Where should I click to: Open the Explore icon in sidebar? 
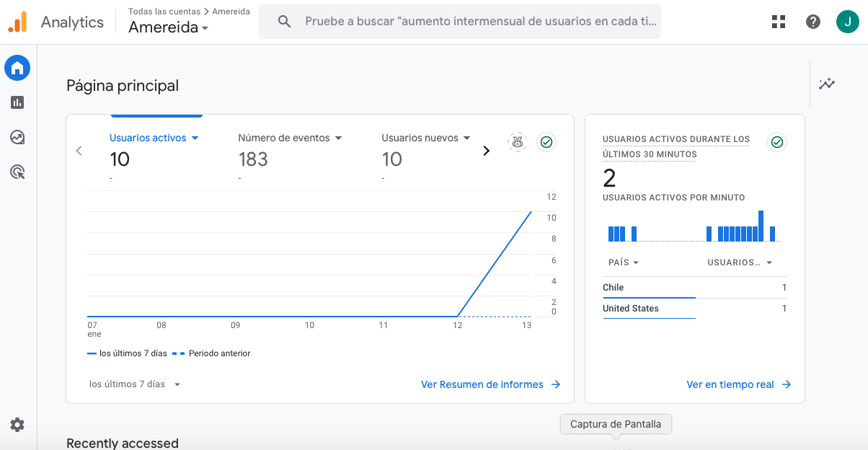17,137
